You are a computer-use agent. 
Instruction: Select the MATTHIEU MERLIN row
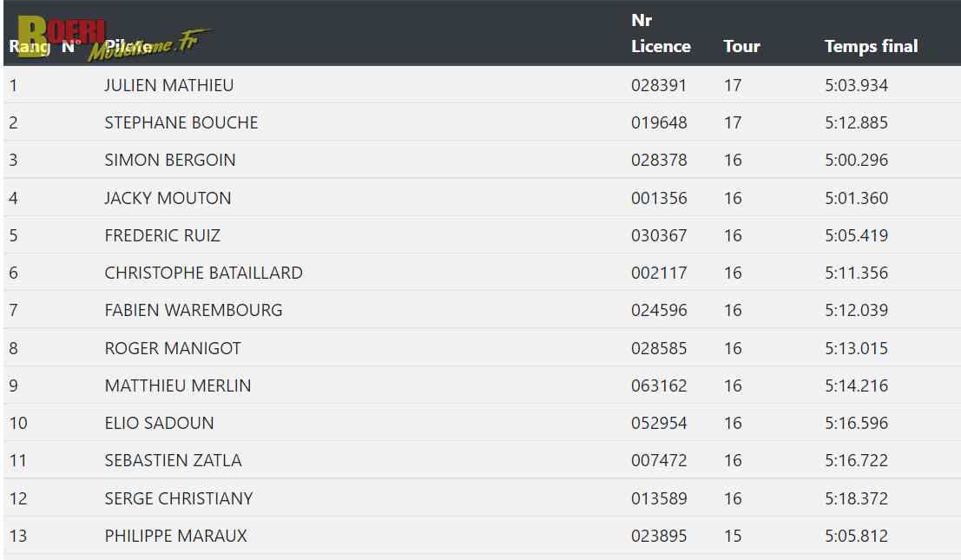(x=482, y=385)
